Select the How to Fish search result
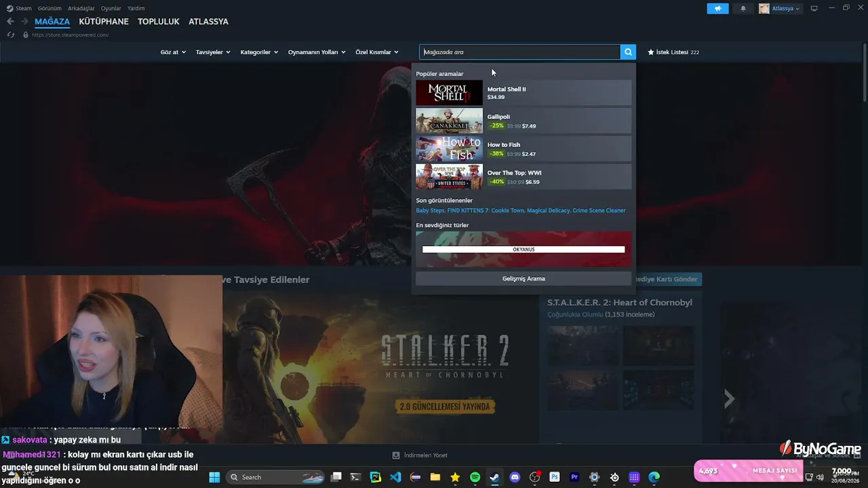This screenshot has width=868, height=488. tap(524, 148)
